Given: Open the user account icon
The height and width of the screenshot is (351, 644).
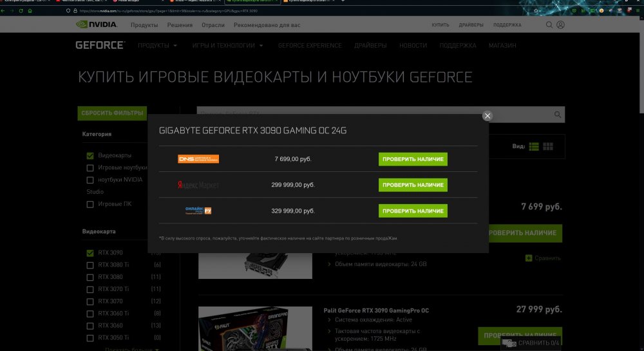Looking at the screenshot, I should click(x=560, y=24).
